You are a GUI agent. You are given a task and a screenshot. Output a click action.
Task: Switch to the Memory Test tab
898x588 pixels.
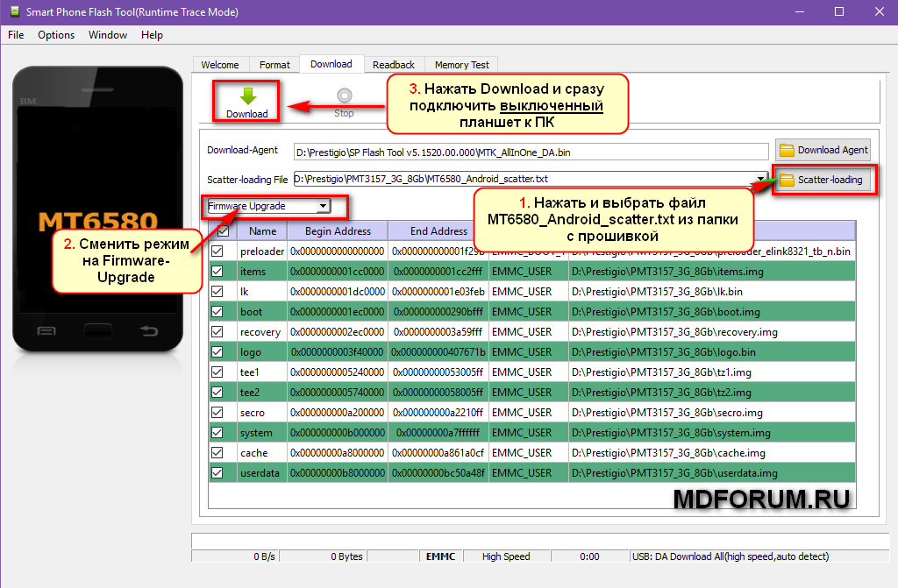(x=461, y=65)
